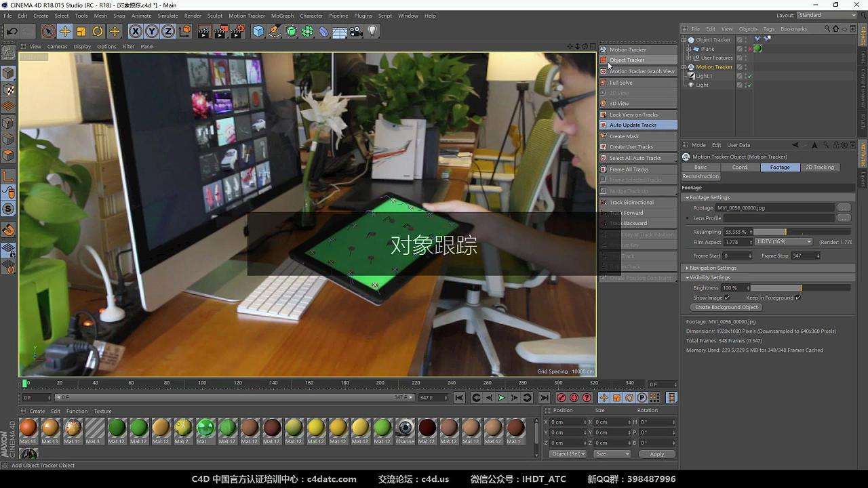Toggle Lock View on Tracks

(638, 115)
